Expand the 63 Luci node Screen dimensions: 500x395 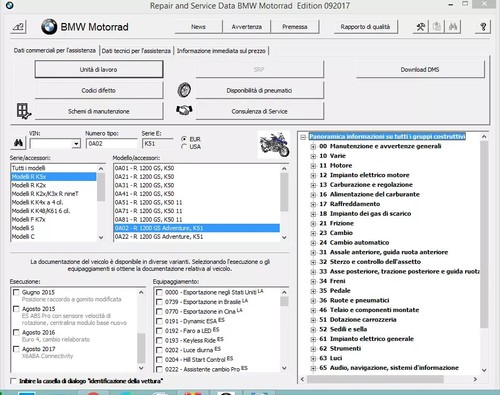313,359
